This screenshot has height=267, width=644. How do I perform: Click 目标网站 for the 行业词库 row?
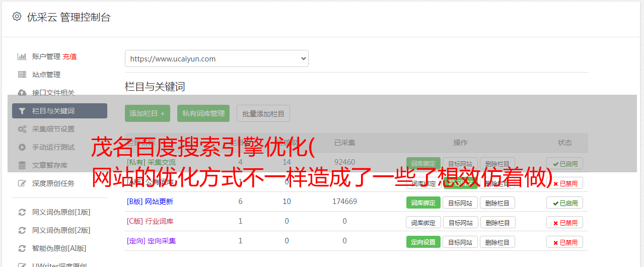tap(460, 222)
